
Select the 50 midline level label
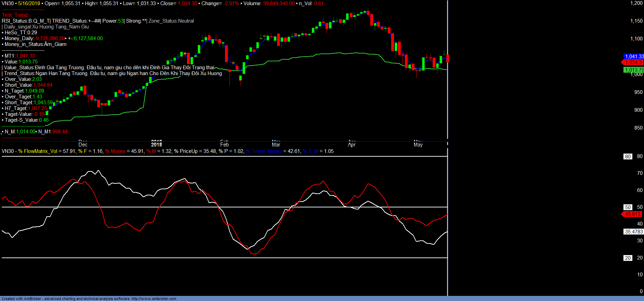pyautogui.click(x=628, y=207)
